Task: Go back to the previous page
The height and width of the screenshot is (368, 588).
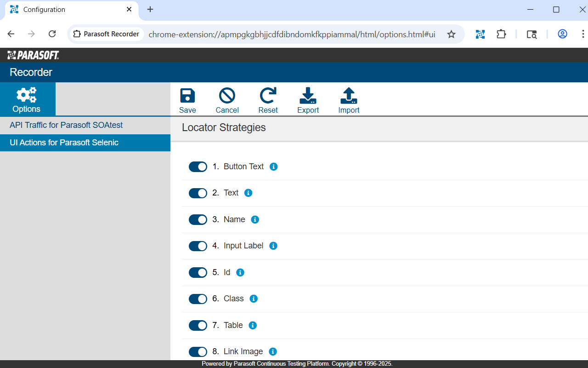Action: tap(11, 34)
